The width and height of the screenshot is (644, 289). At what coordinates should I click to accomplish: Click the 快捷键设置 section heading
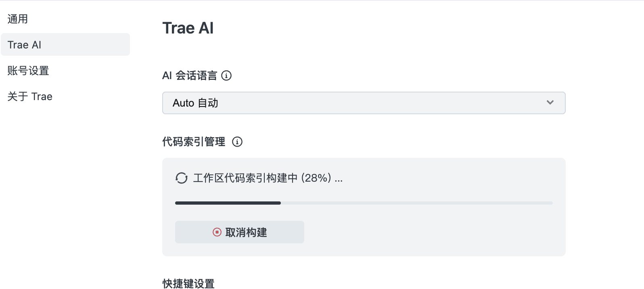pyautogui.click(x=188, y=283)
